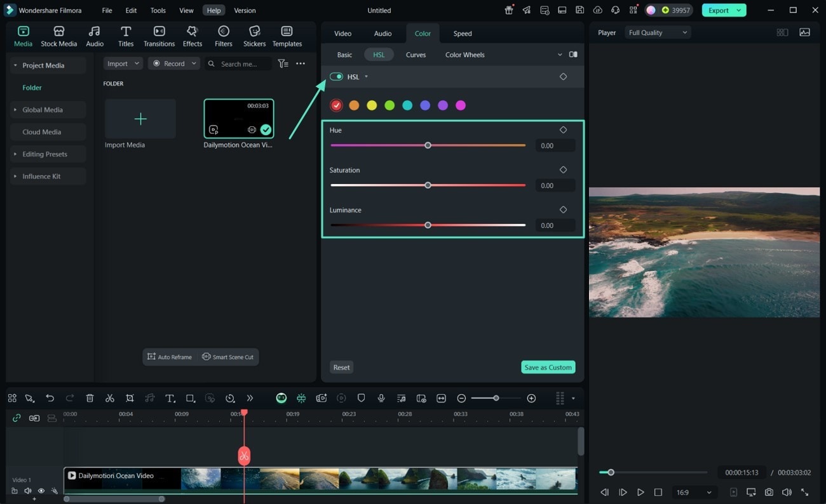Toggle Luminance keyframe diamond

click(x=563, y=209)
